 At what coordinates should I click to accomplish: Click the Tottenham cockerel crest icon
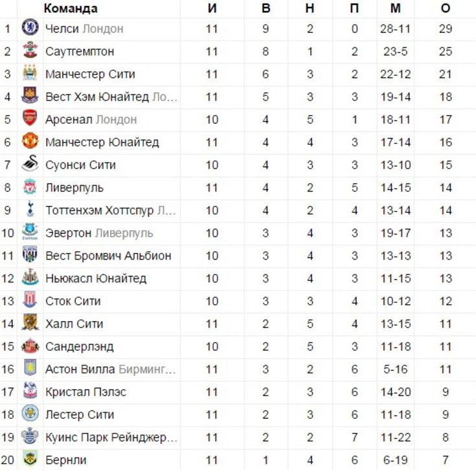[x=30, y=208]
